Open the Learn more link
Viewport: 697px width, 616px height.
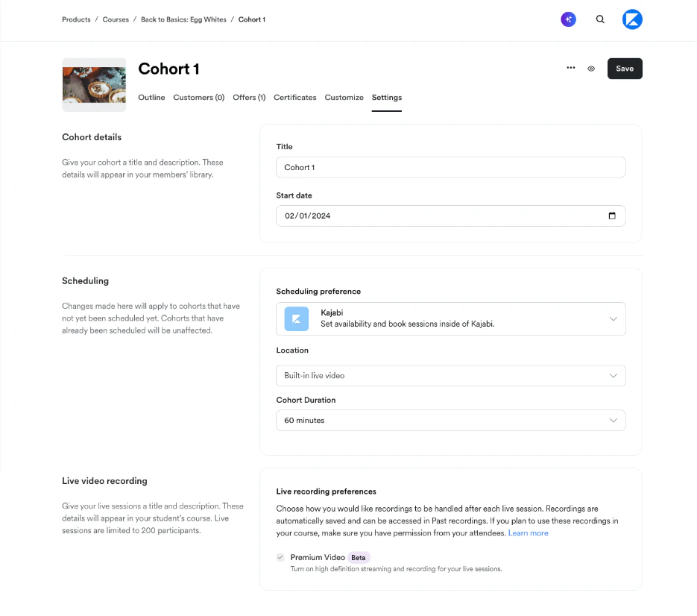tap(528, 532)
